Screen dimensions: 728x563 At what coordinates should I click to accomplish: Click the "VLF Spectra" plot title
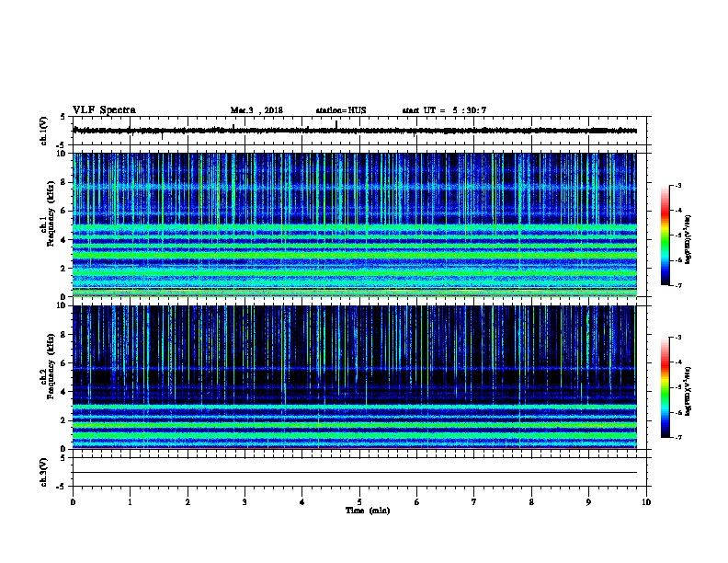(x=104, y=110)
